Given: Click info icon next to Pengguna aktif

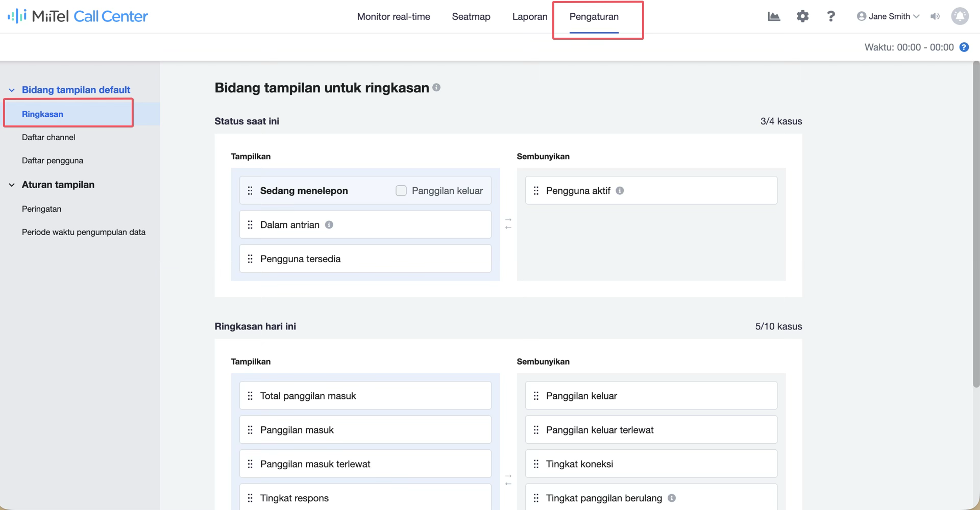Looking at the screenshot, I should tap(620, 191).
